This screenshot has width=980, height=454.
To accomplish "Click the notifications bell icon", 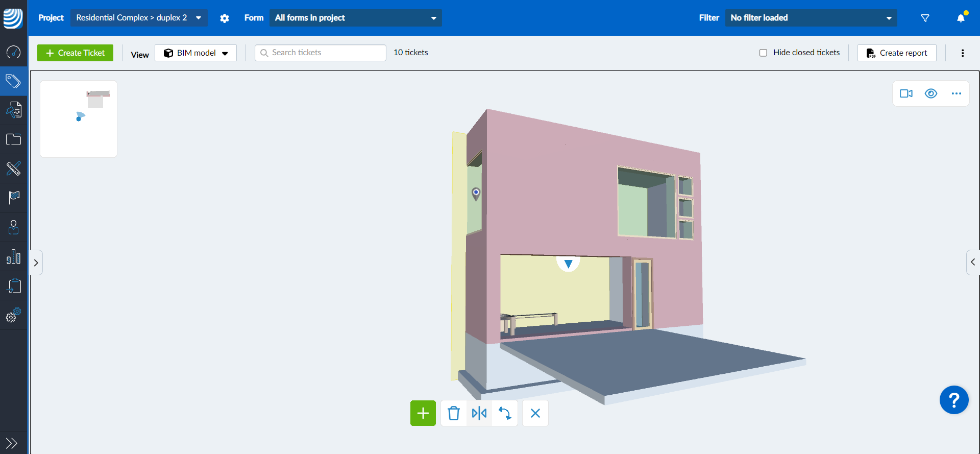I will tap(961, 18).
